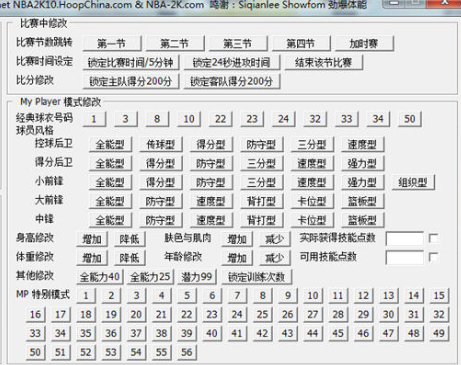The width and height of the screenshot is (461, 365).
Task: Select MP 特别模式 number 28
Action: click(x=338, y=315)
